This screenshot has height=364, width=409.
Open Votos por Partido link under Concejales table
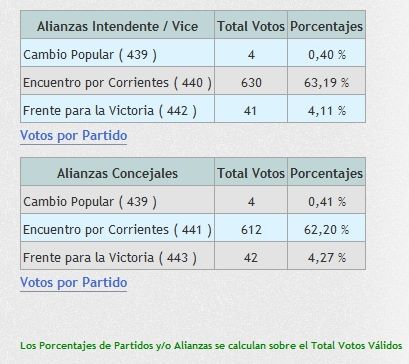click(73, 283)
